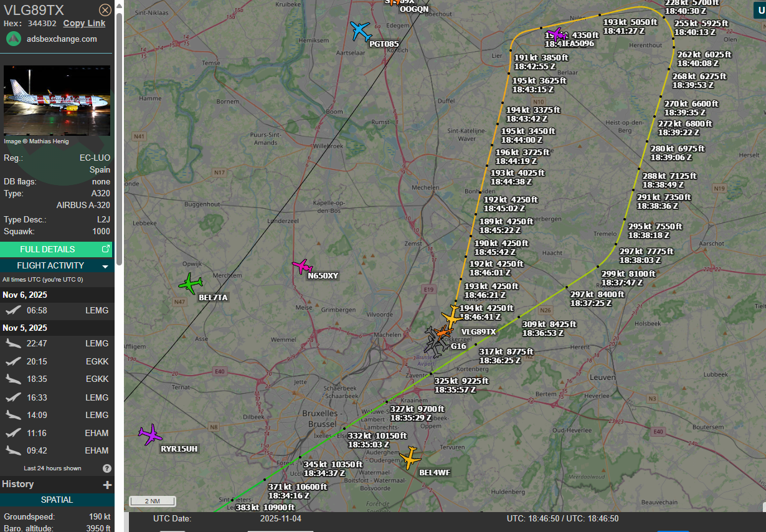Image resolution: width=766 pixels, height=532 pixels.
Task: Click the sidebar vertical scrollbar
Action: 119,125
